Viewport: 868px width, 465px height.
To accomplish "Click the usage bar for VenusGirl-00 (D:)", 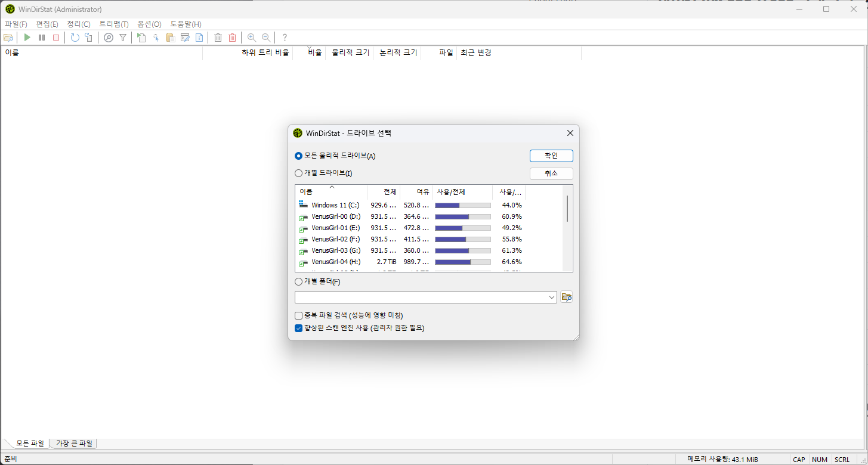I will point(463,216).
